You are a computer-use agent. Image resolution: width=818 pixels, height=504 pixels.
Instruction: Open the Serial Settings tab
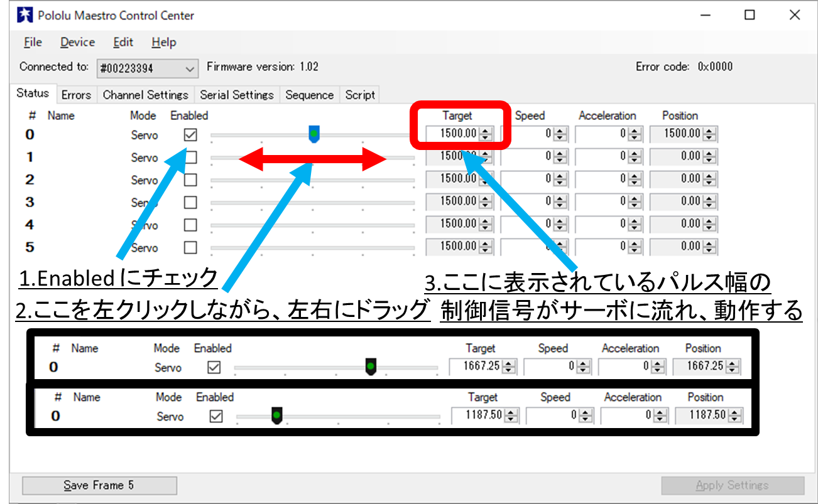coord(237,95)
